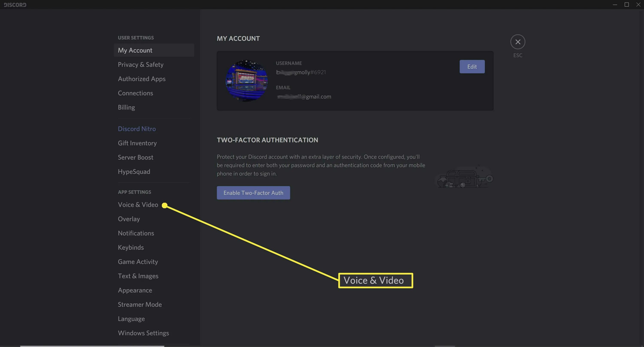Open the My Account settings tab

click(x=154, y=50)
